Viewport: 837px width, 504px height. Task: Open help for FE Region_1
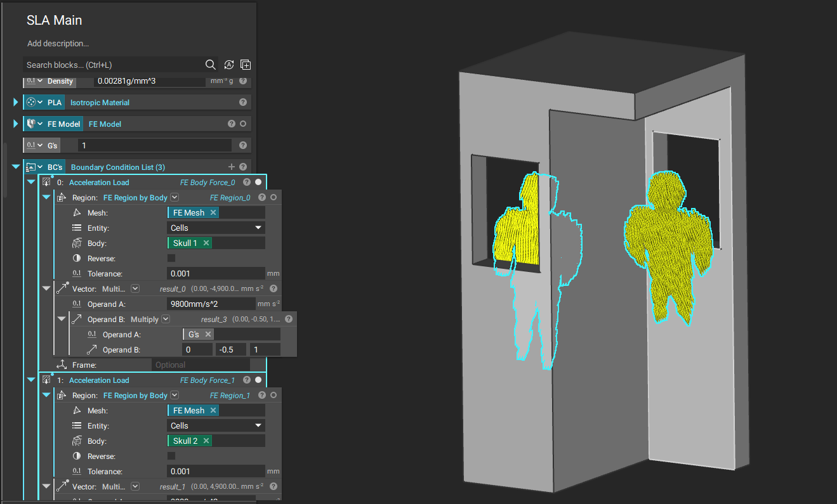(x=262, y=395)
